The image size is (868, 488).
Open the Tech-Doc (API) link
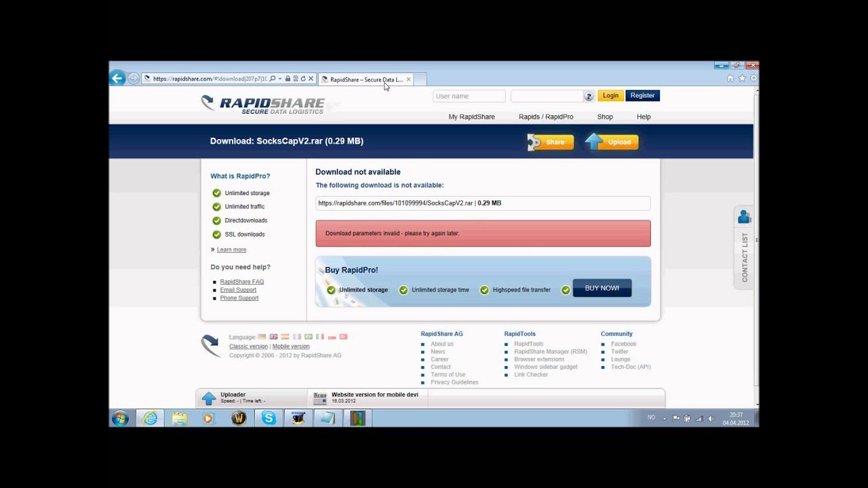pyautogui.click(x=631, y=367)
